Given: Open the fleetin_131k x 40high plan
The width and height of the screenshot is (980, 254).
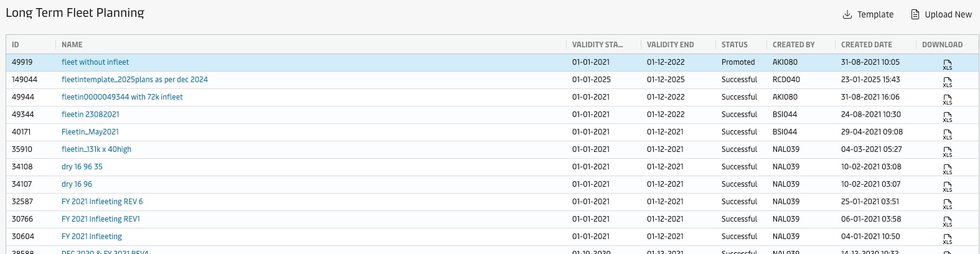Looking at the screenshot, I should pos(97,149).
